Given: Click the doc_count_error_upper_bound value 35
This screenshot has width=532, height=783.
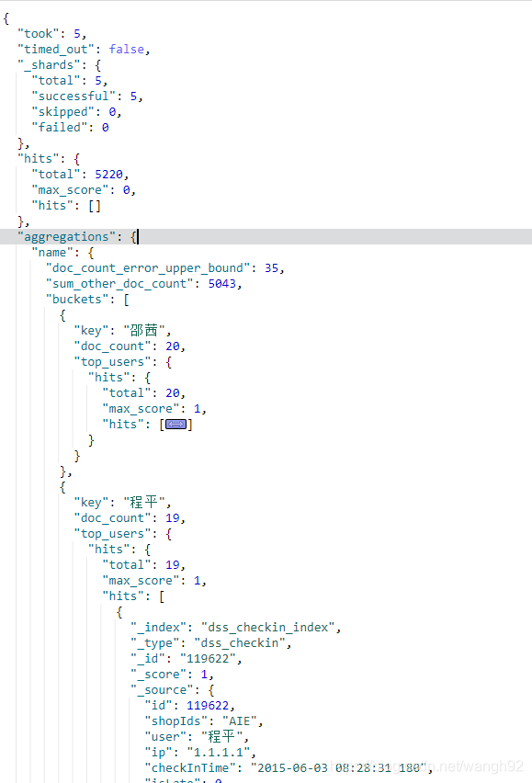Looking at the screenshot, I should click(x=271, y=268).
